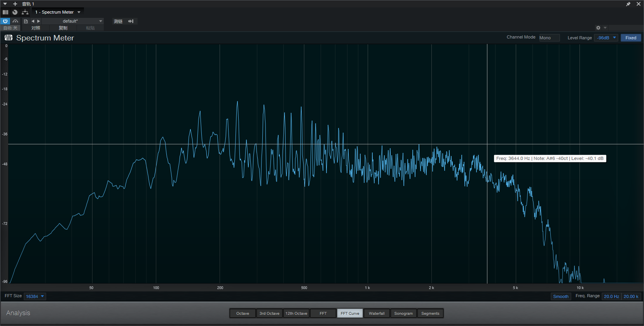Click the preset file page icon
The height and width of the screenshot is (326, 644).
coord(26,21)
